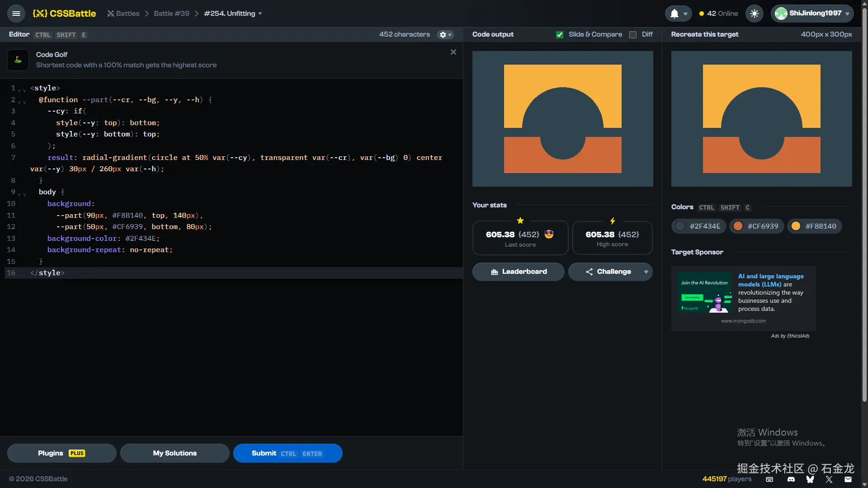Switch theme with the sun icon

[x=755, y=14]
